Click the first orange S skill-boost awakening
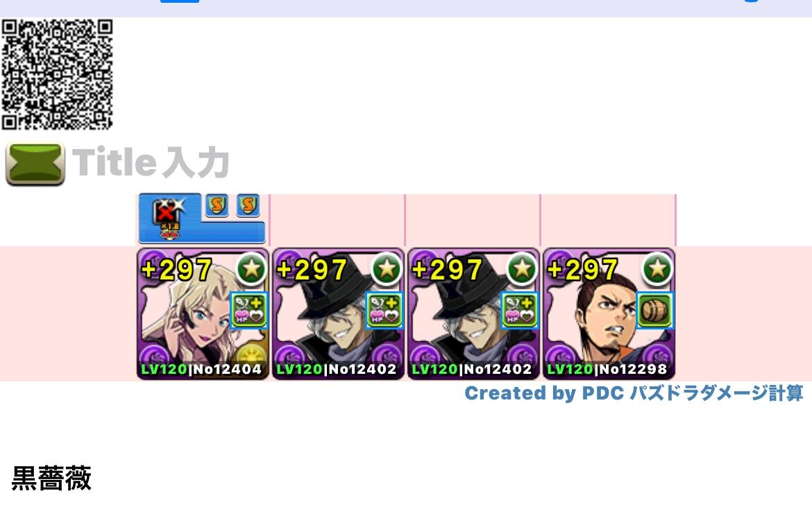The width and height of the screenshot is (812, 516). click(x=217, y=205)
